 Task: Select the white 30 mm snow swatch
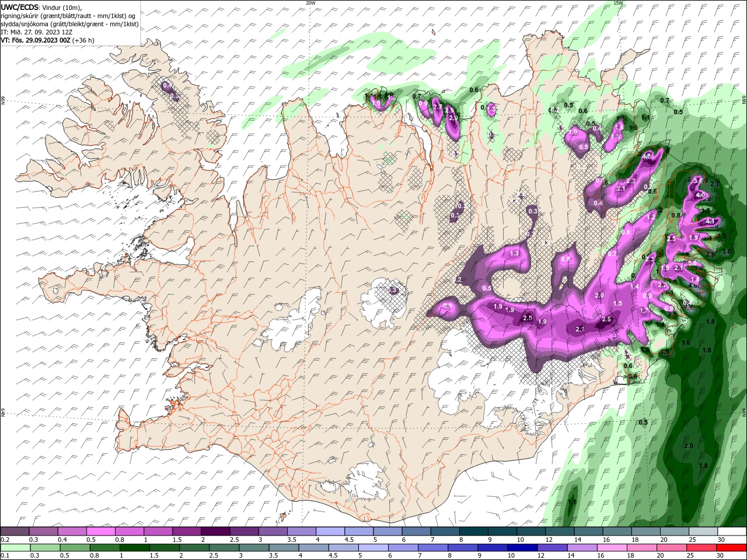(x=732, y=531)
